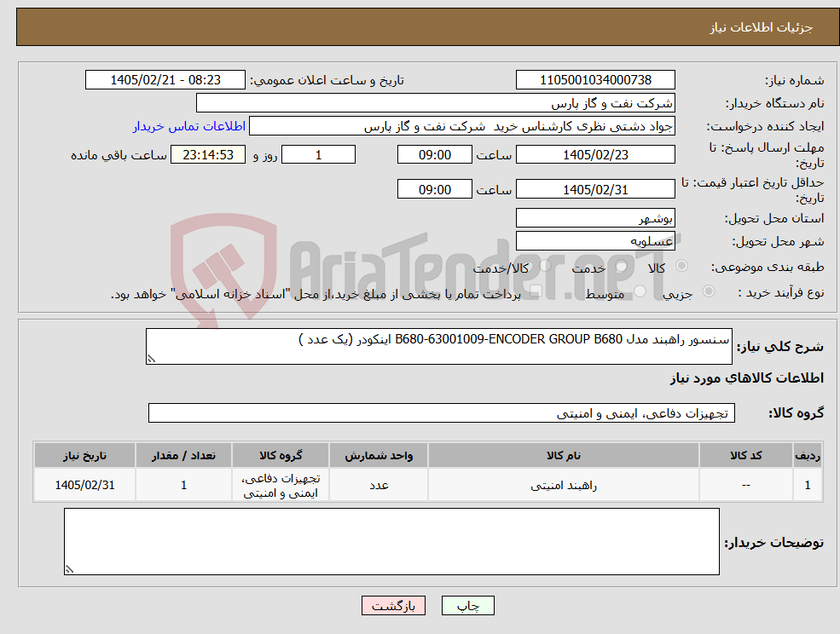
Task: Select the خدمت radio button
Action: [622, 266]
